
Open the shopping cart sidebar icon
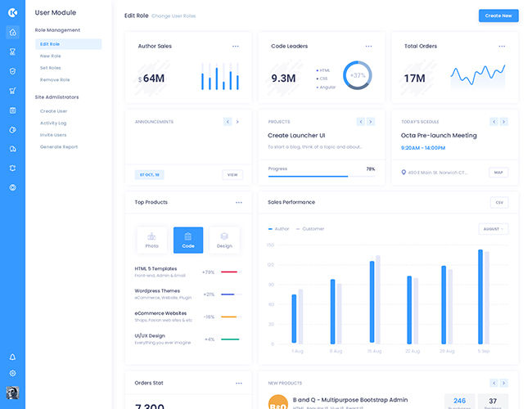pyautogui.click(x=12, y=91)
